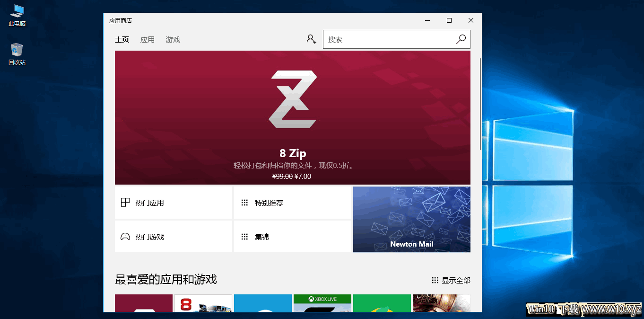Click the store's vertical scrollbar
Screen dimensions: 644x319
(x=481, y=104)
